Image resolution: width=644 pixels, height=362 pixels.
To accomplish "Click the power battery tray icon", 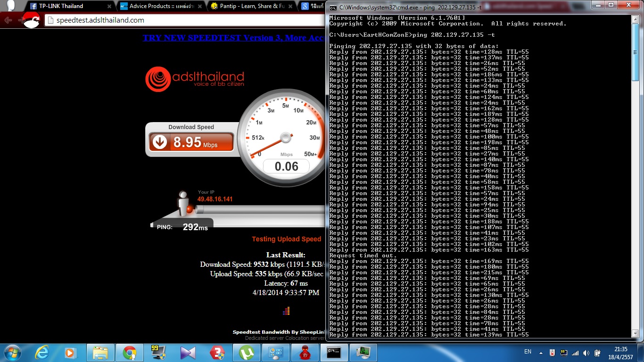I will tap(598, 352).
